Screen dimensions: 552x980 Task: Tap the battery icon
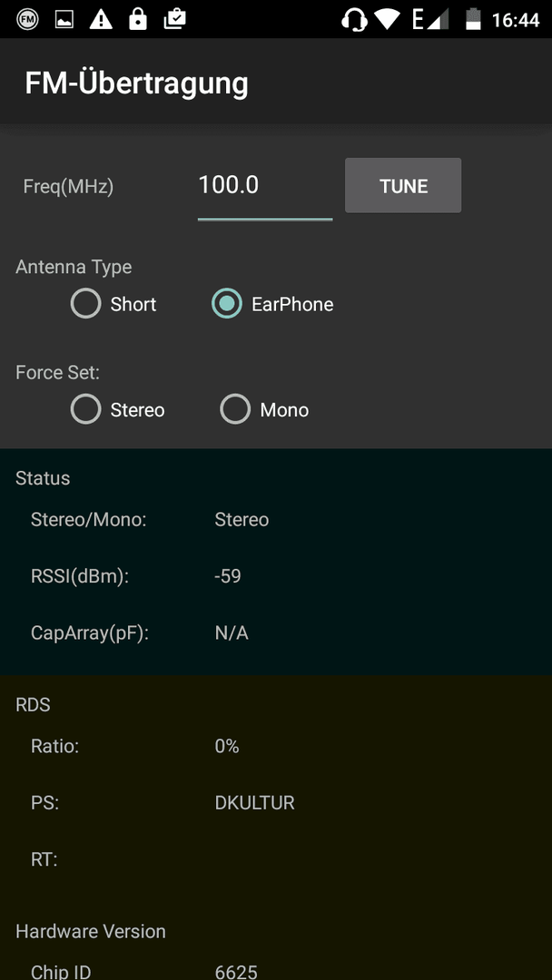[473, 19]
